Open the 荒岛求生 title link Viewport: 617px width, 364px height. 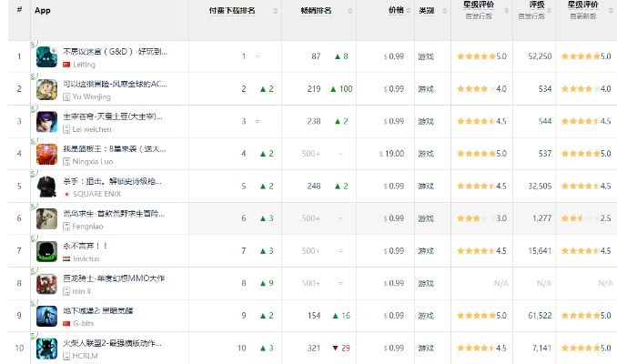tap(114, 214)
